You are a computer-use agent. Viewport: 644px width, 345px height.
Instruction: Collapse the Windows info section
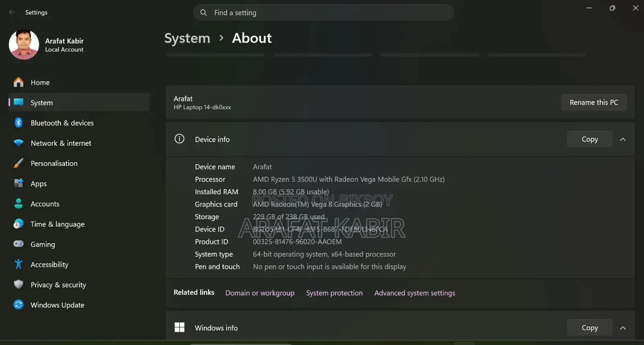[x=623, y=328]
